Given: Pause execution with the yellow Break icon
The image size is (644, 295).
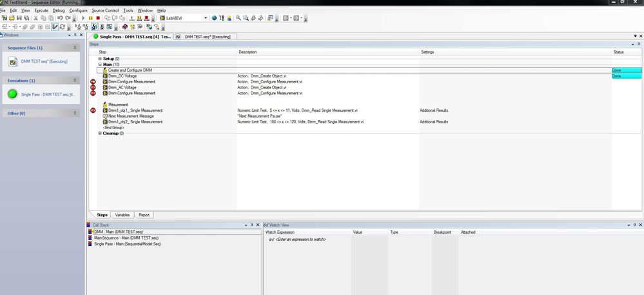Looking at the screenshot, I should coord(91,18).
